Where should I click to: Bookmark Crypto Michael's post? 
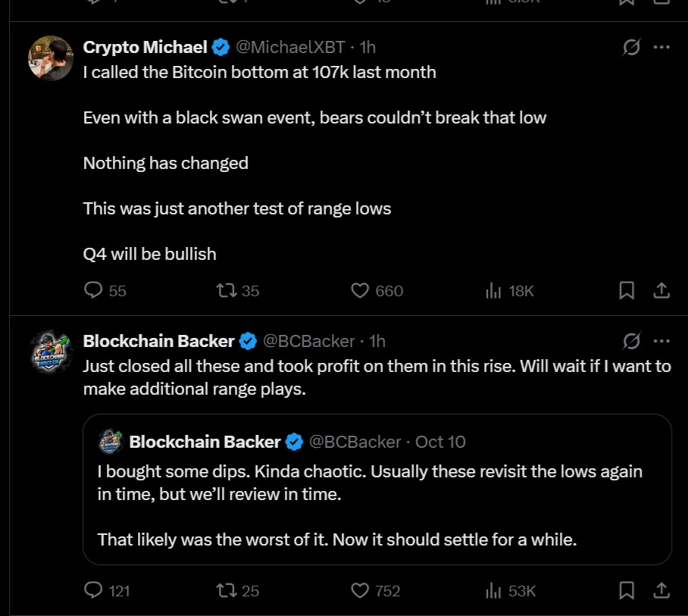627,290
